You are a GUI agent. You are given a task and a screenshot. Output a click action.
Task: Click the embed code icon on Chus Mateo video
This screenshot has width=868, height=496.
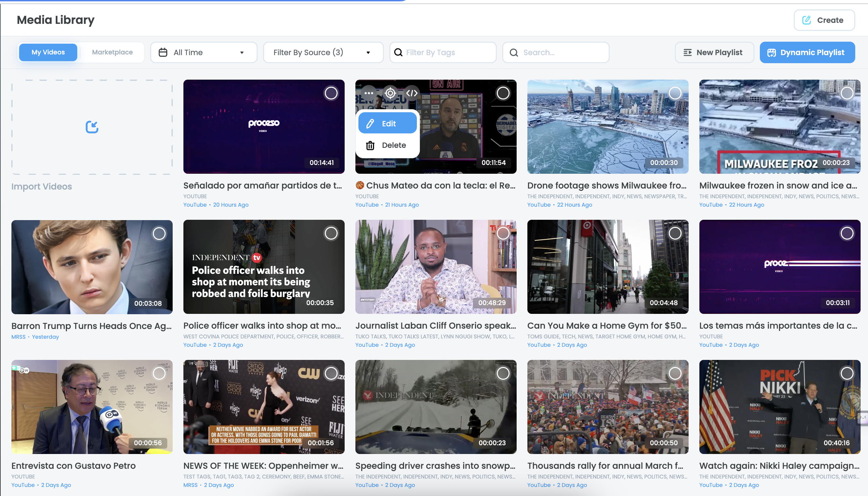tap(412, 93)
